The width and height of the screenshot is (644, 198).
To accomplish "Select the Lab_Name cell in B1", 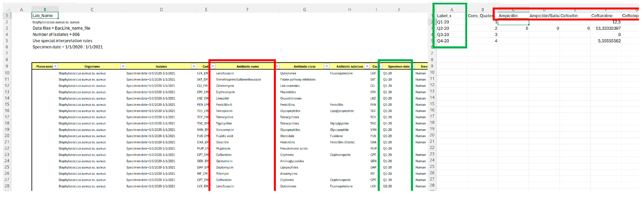I will click(x=45, y=16).
